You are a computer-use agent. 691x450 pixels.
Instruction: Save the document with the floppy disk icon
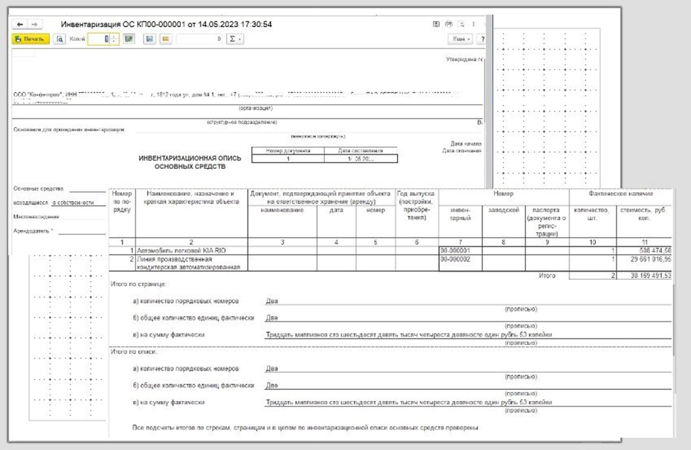coord(149,39)
